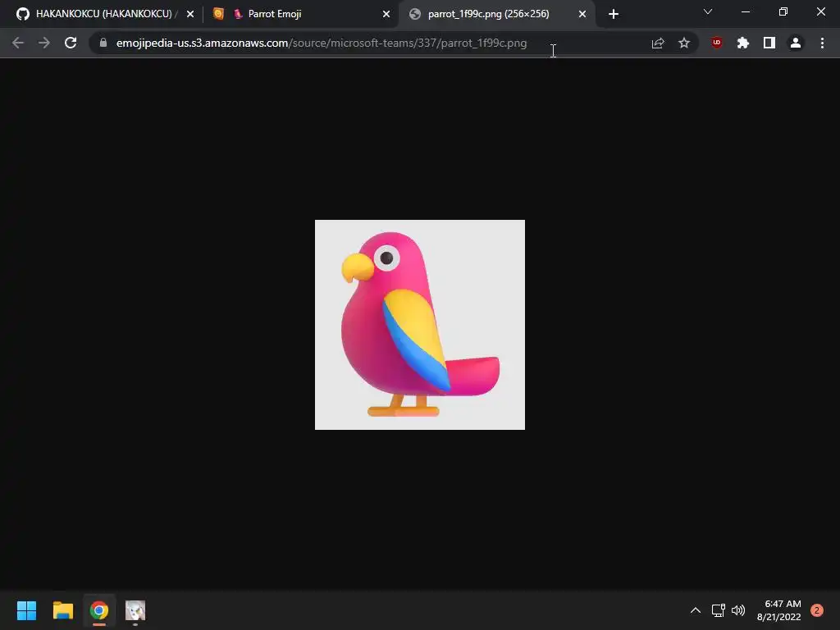Open the Extensions puzzle menu
840x630 pixels.
(743, 43)
